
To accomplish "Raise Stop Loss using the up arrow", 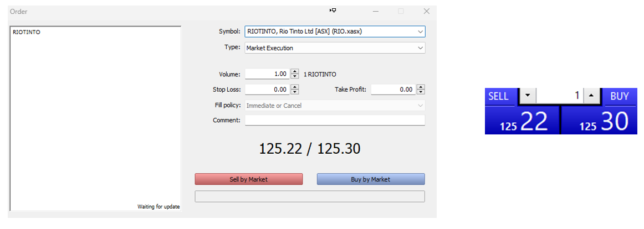I will coord(295,87).
